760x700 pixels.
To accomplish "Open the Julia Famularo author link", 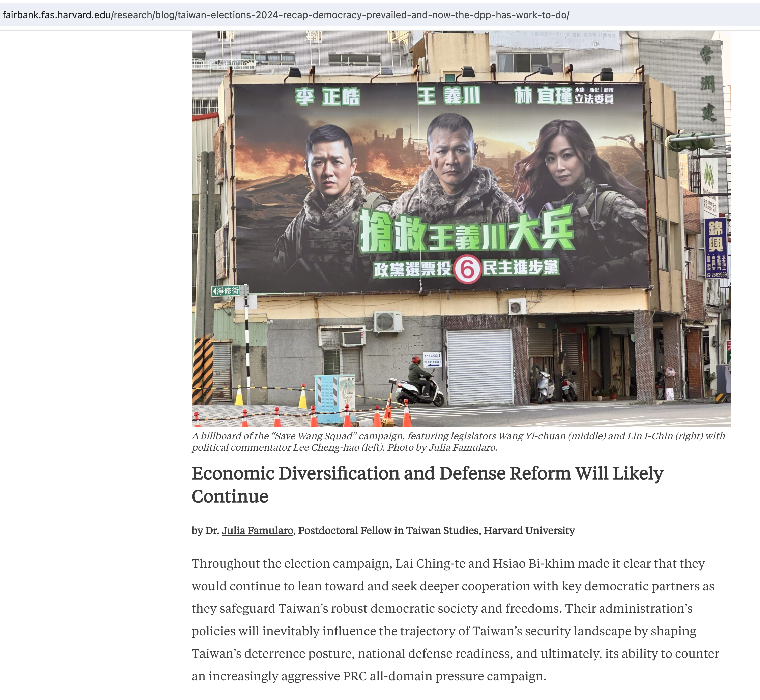I will tap(257, 531).
